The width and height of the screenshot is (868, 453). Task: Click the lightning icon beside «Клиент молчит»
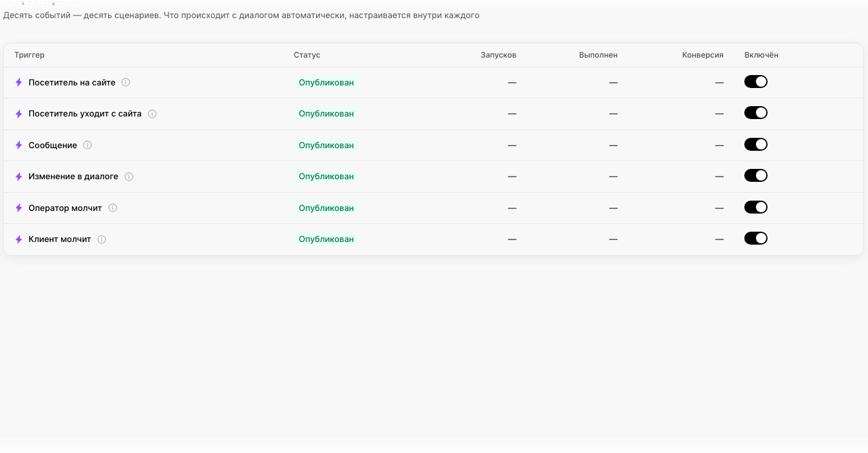point(19,239)
